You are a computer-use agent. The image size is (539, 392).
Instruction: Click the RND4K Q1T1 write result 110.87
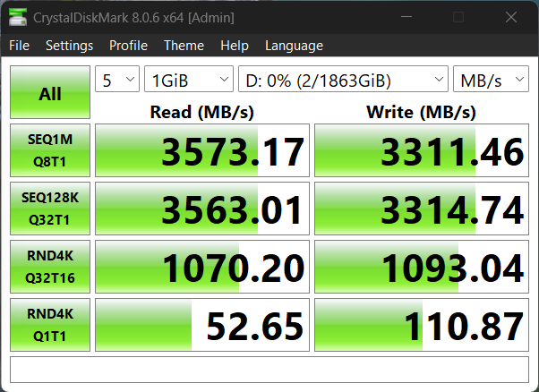422,325
